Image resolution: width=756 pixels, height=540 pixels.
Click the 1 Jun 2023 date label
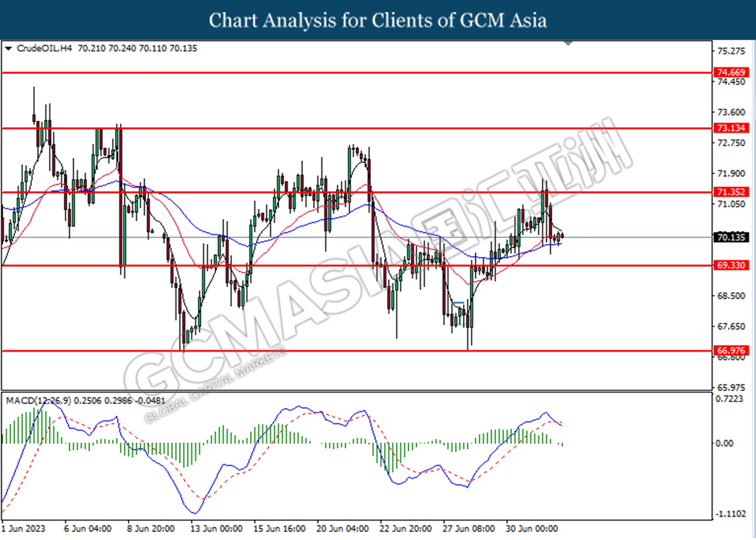[x=24, y=529]
